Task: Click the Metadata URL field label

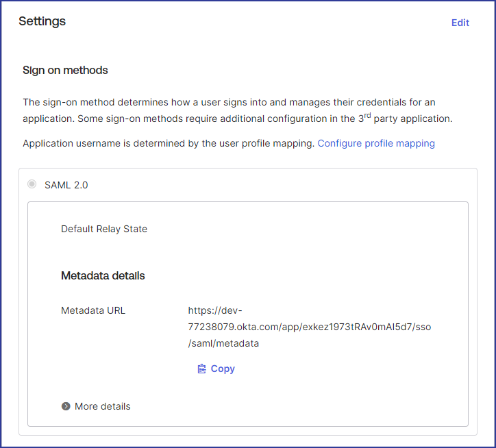Action: pos(93,310)
